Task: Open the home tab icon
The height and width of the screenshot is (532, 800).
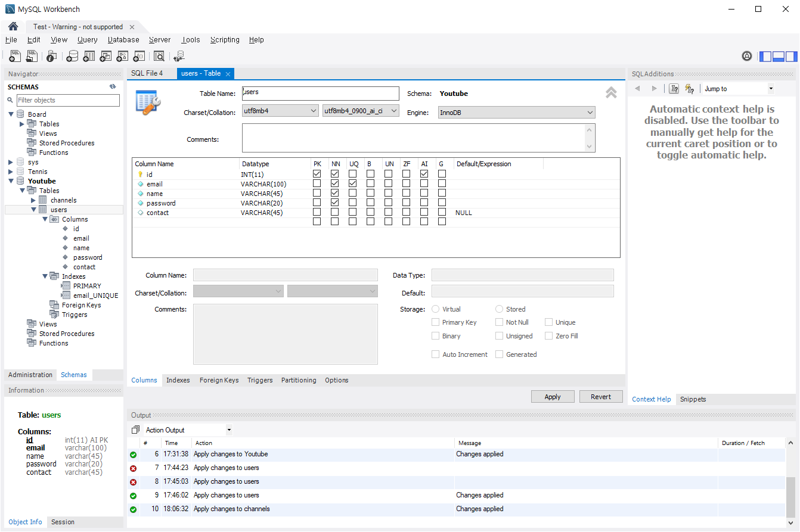Action: tap(13, 27)
